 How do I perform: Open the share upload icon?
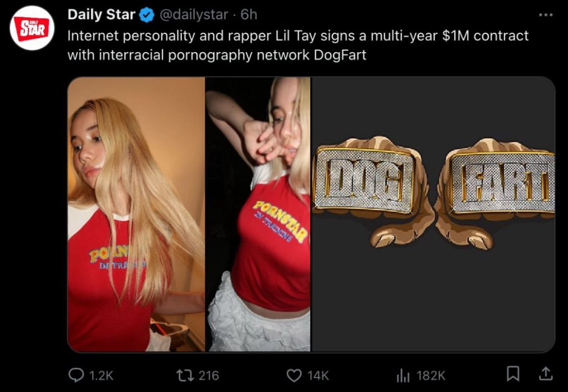(x=546, y=374)
